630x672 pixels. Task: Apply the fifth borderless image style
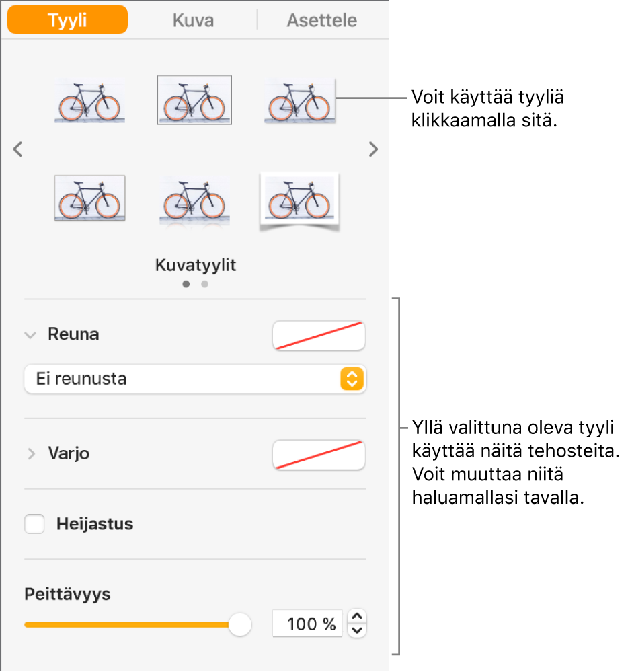pyautogui.click(x=194, y=200)
